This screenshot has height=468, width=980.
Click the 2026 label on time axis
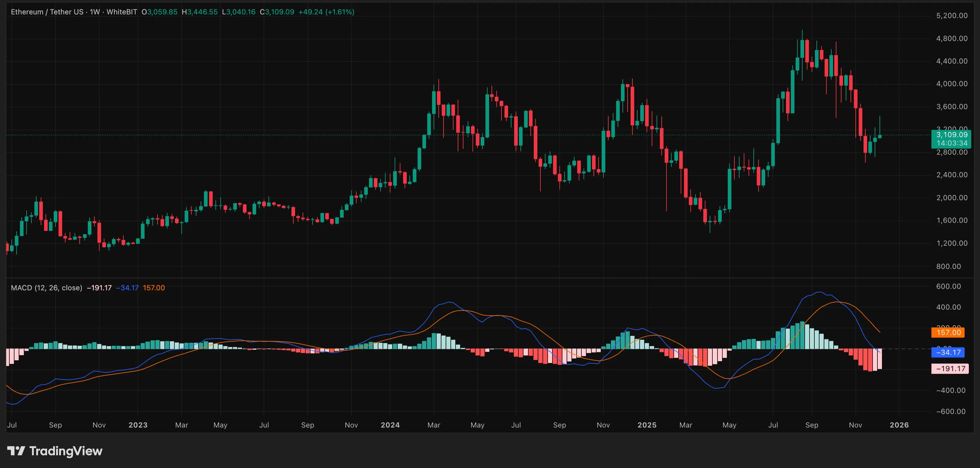(899, 425)
